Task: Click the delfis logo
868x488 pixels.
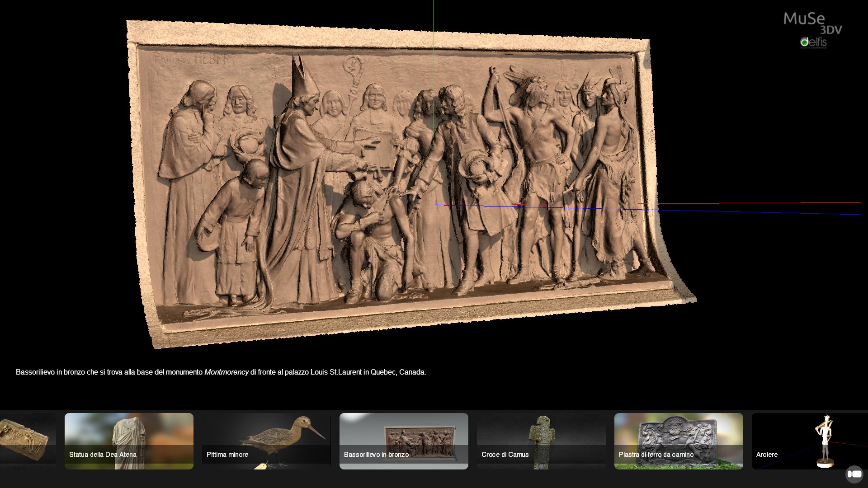Action: click(813, 42)
